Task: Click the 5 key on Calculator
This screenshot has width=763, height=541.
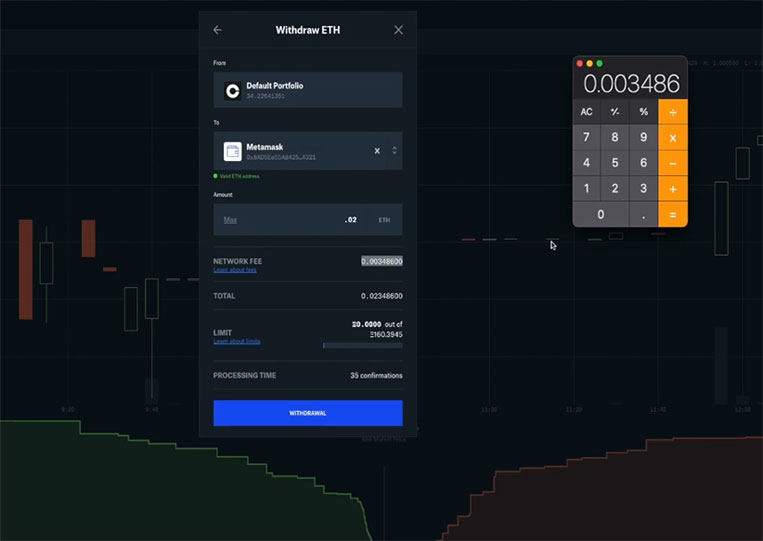Action: [615, 163]
